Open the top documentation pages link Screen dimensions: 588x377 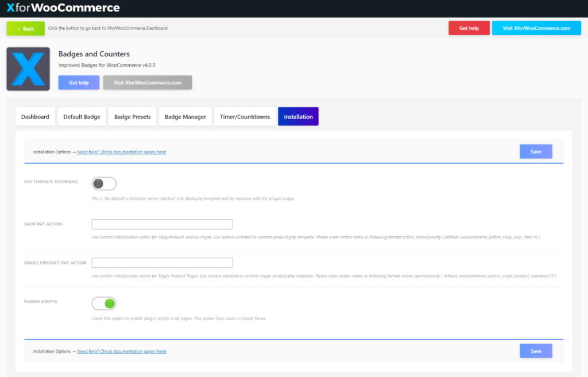click(x=122, y=152)
